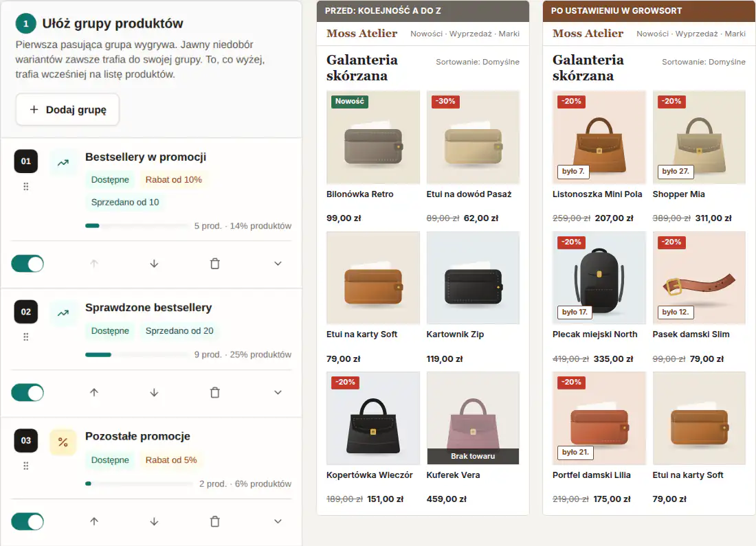This screenshot has width=756, height=546.
Task: Open Etui na dowód Pasaż product thumbnail
Action: click(473, 137)
